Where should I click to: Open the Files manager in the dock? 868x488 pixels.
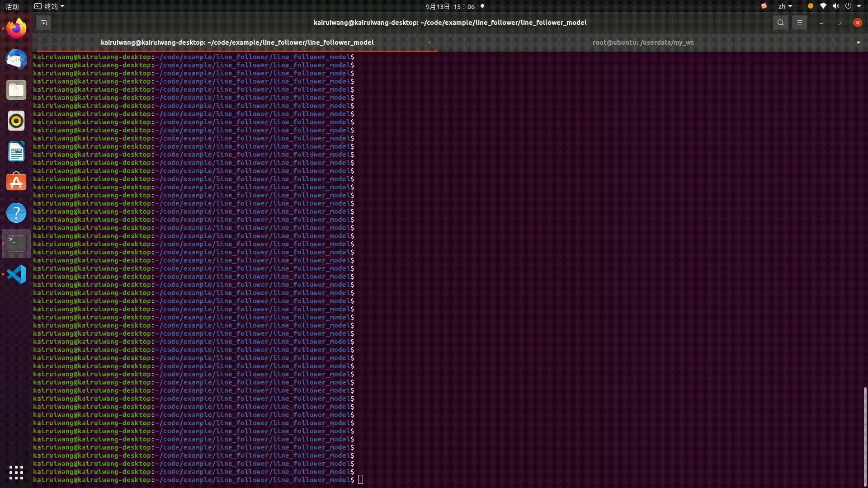[16, 90]
